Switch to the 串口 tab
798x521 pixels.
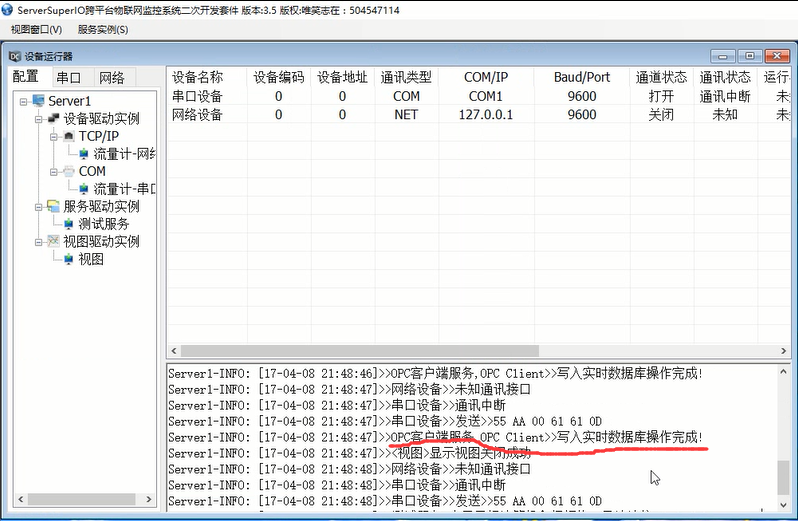pyautogui.click(x=69, y=78)
